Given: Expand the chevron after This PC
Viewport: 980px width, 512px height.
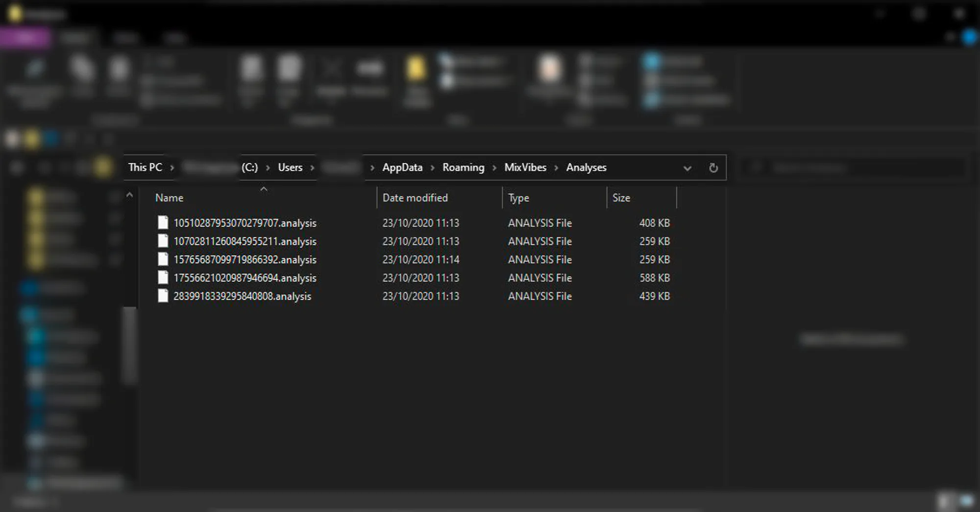Looking at the screenshot, I should click(x=172, y=168).
